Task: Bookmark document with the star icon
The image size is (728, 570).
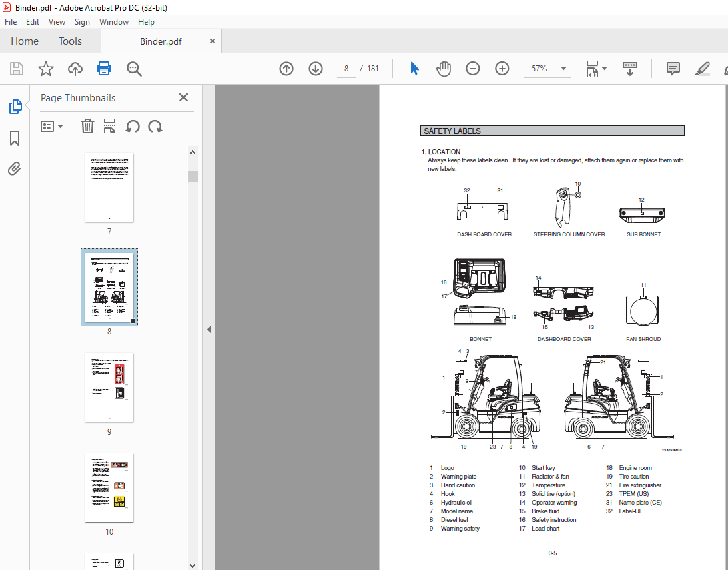Action: pos(46,69)
